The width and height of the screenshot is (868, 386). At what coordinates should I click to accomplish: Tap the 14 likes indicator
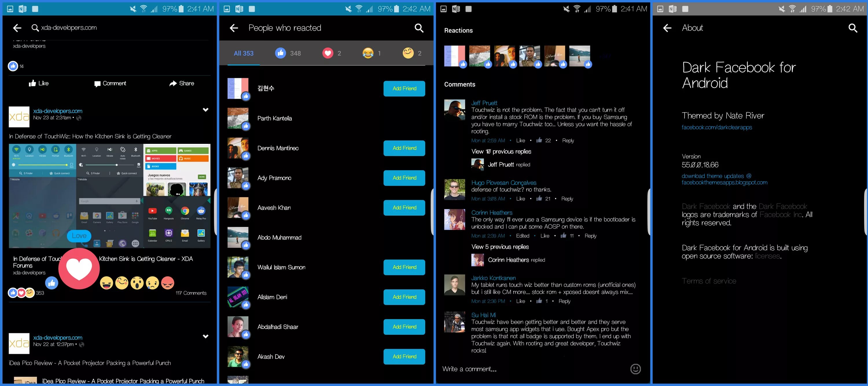(16, 66)
